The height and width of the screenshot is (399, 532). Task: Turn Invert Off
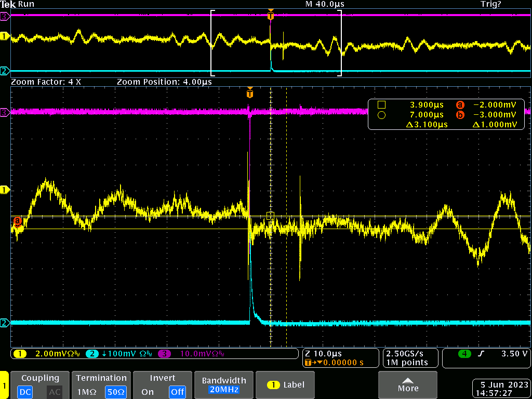click(177, 392)
